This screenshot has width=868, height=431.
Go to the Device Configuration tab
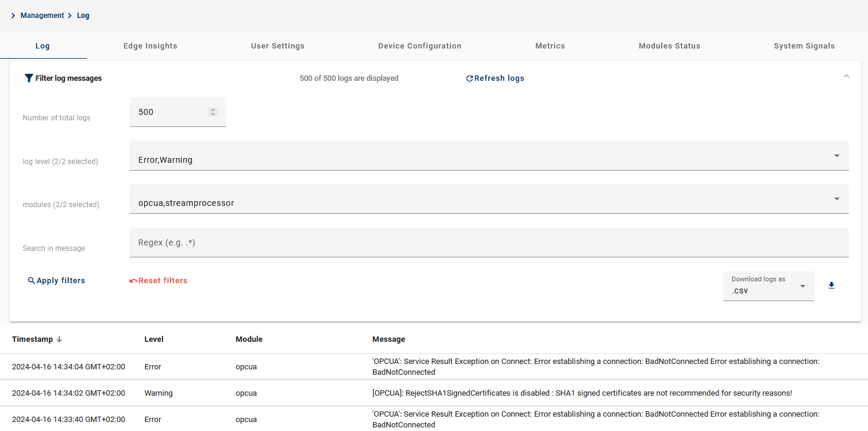point(419,46)
